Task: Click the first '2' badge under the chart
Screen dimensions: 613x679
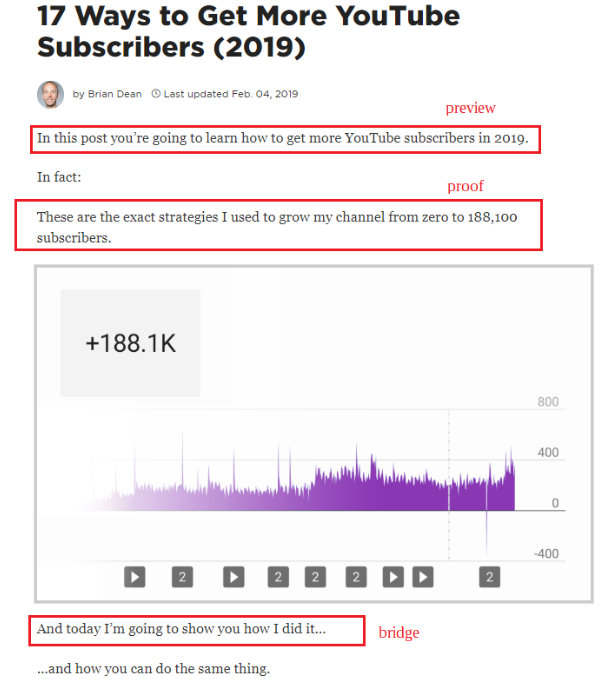Action: [181, 576]
